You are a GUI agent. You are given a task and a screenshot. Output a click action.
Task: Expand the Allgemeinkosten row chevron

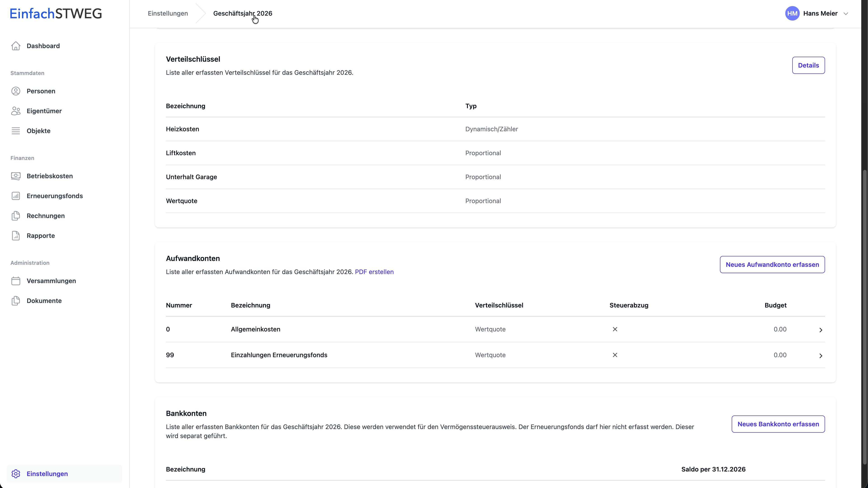point(821,330)
